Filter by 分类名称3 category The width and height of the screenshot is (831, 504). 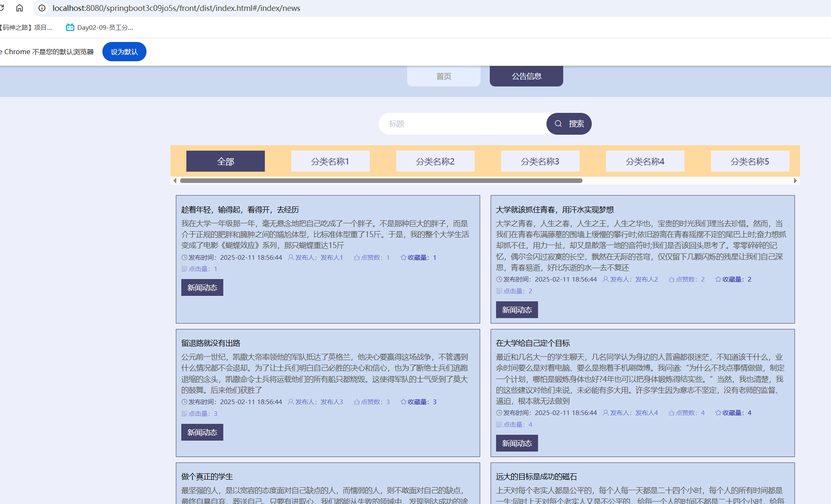click(540, 162)
